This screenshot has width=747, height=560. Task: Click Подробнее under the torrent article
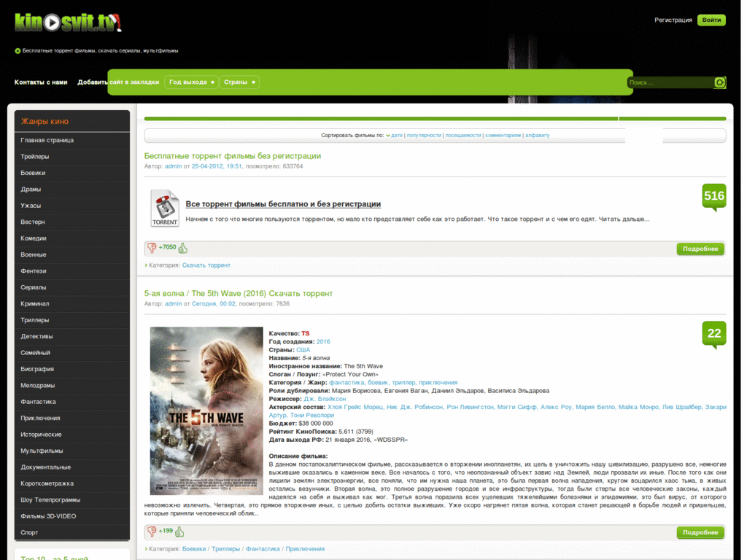tap(700, 249)
